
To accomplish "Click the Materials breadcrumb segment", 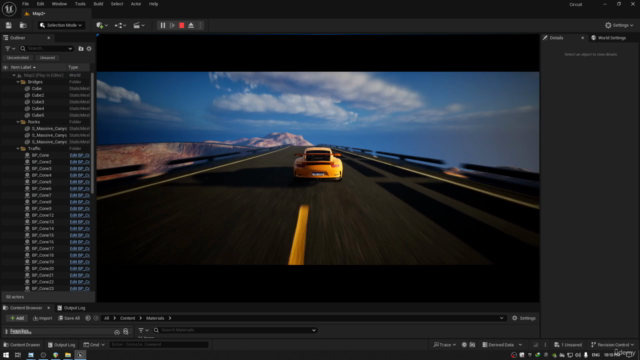I will pos(155,318).
